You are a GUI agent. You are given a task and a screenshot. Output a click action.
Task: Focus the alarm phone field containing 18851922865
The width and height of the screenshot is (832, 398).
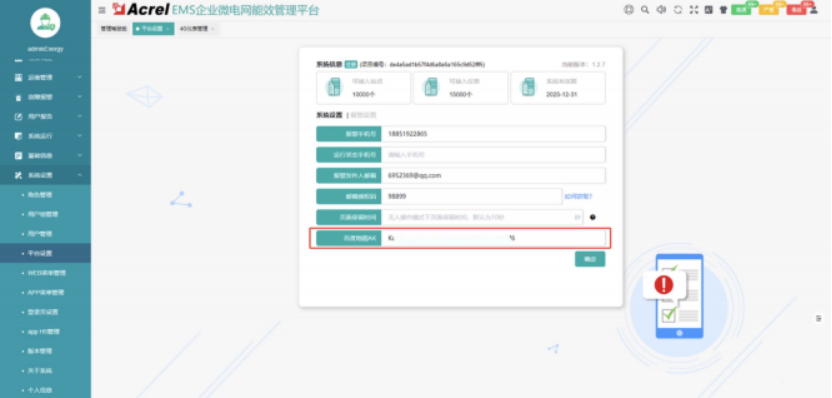tap(493, 134)
